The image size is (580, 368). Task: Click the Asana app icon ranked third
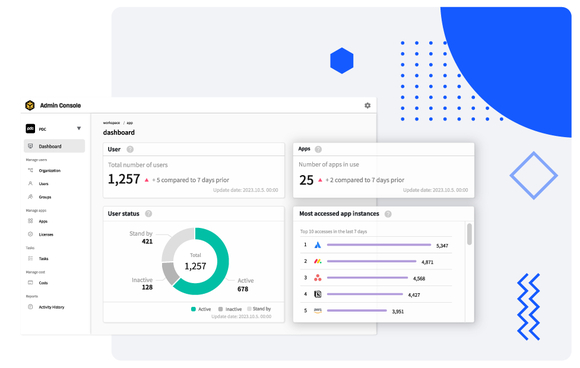tap(317, 278)
